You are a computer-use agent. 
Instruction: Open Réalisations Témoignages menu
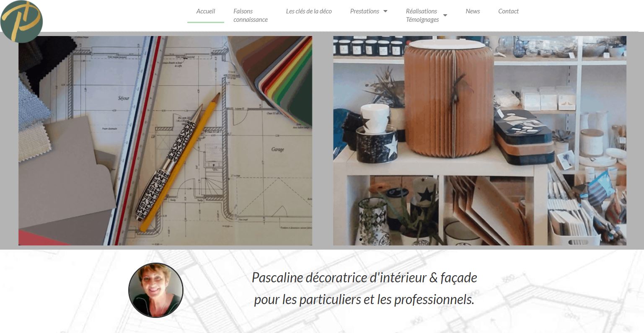click(x=422, y=15)
